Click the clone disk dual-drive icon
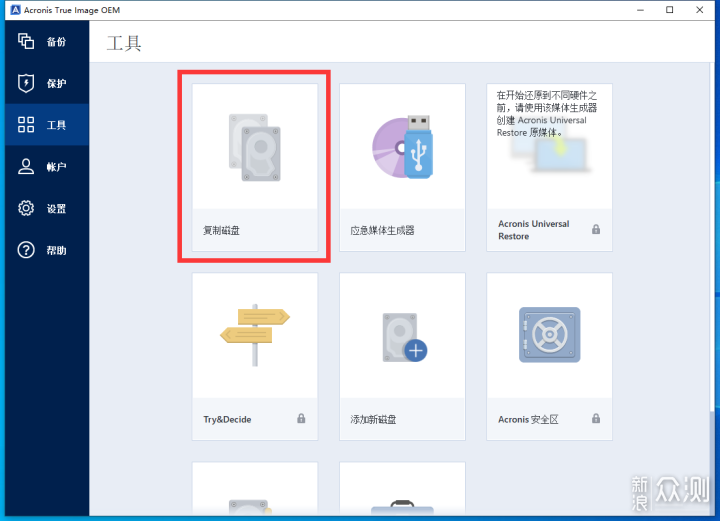720x521 pixels. pyautogui.click(x=255, y=147)
